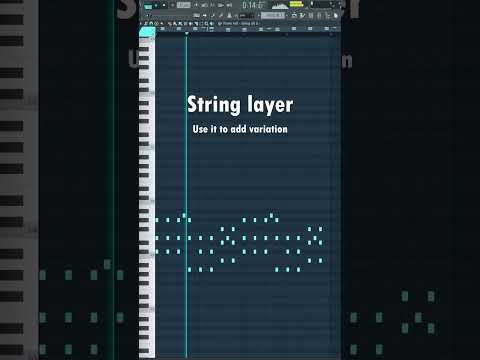Click the transport record button
The width and height of the screenshot is (480, 360).
172,5
